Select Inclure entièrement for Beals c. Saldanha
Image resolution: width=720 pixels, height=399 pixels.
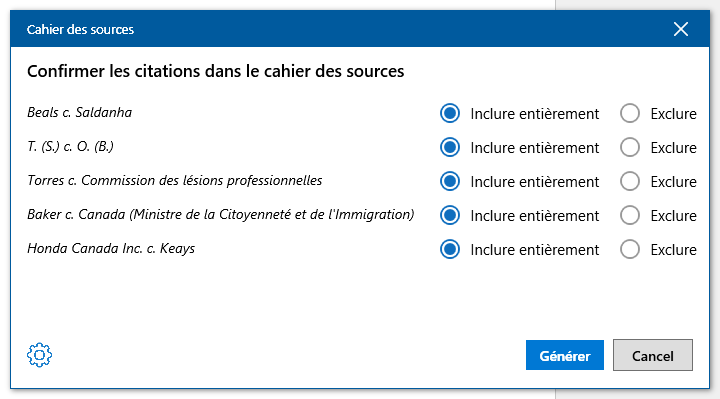450,113
